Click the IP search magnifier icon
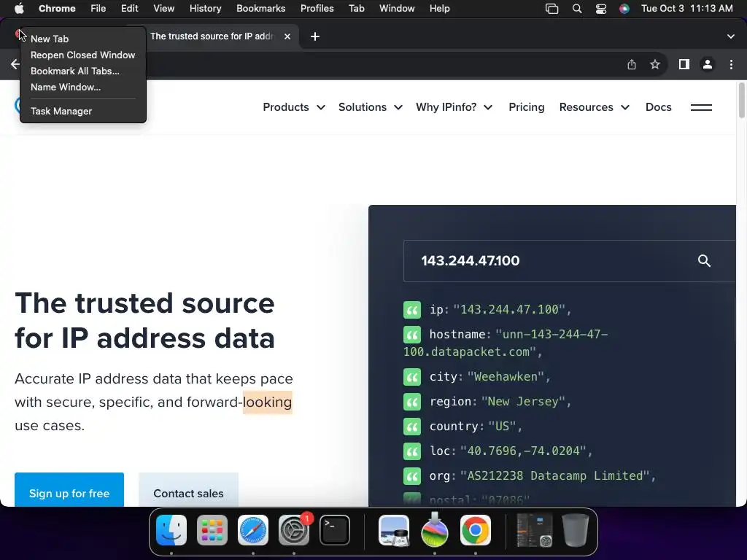The height and width of the screenshot is (560, 747). click(704, 261)
